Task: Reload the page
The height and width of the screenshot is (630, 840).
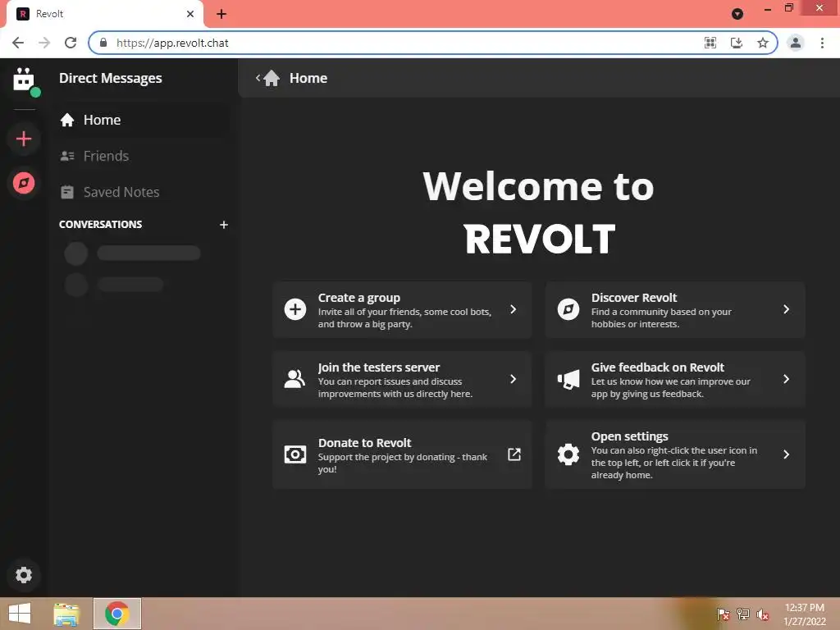Action: tap(71, 43)
